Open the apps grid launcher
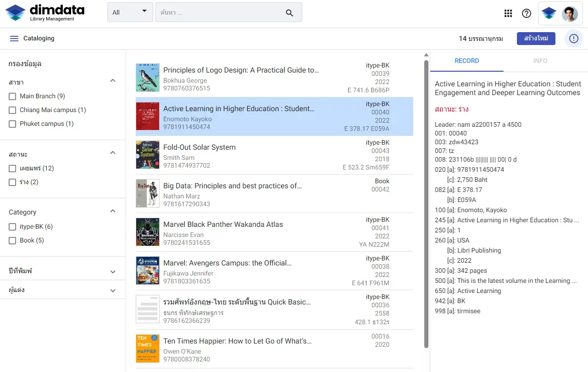Viewport: 588px width, 372px height. [508, 13]
